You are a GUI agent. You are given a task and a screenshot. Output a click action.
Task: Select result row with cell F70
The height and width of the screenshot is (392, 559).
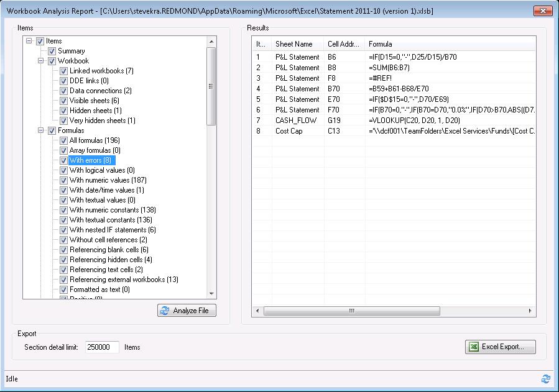[394, 110]
